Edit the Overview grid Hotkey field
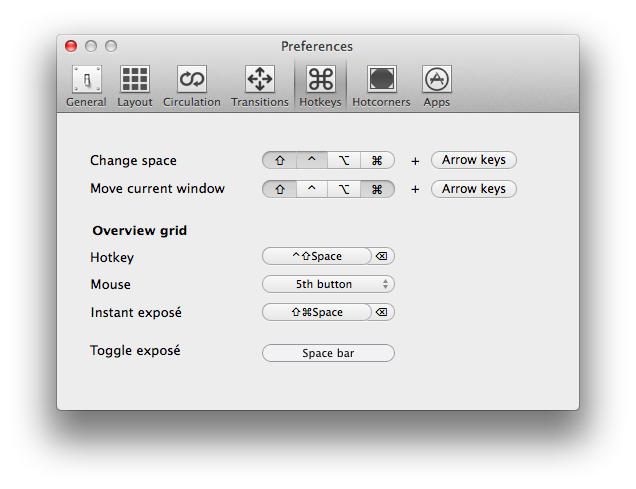The height and width of the screenshot is (489, 636). point(316,257)
